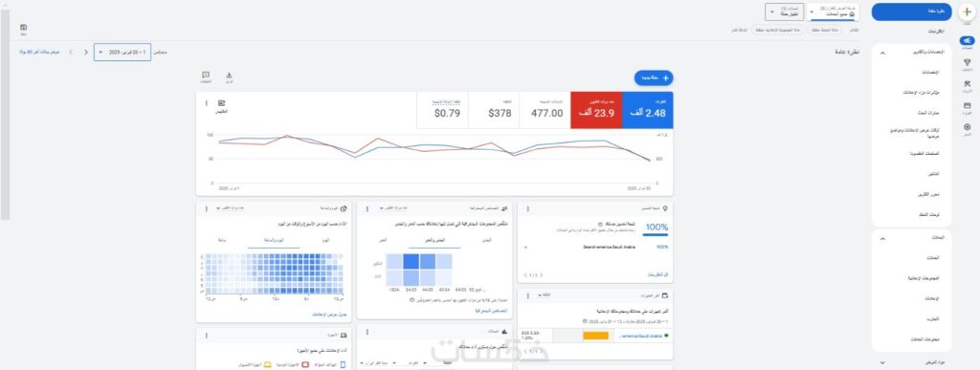This screenshot has height=370, width=980.
Task: Open metric dropdown on day and hour card
Action: click(230, 209)
